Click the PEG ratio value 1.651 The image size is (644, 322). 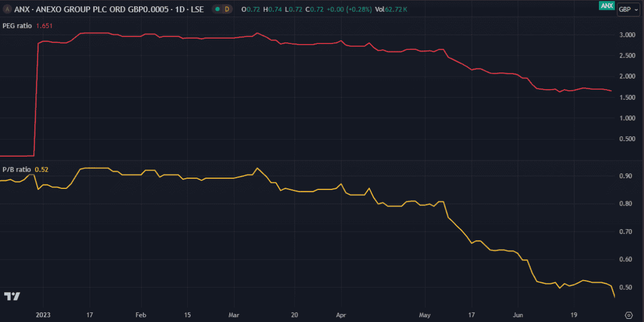pos(44,26)
